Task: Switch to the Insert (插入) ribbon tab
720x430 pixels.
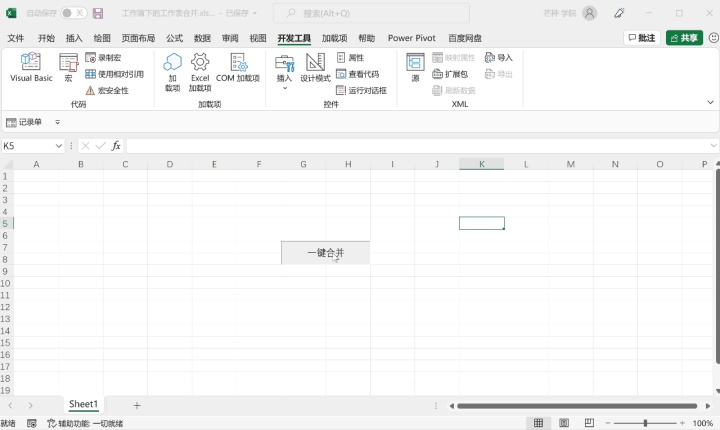Action: (x=74, y=38)
